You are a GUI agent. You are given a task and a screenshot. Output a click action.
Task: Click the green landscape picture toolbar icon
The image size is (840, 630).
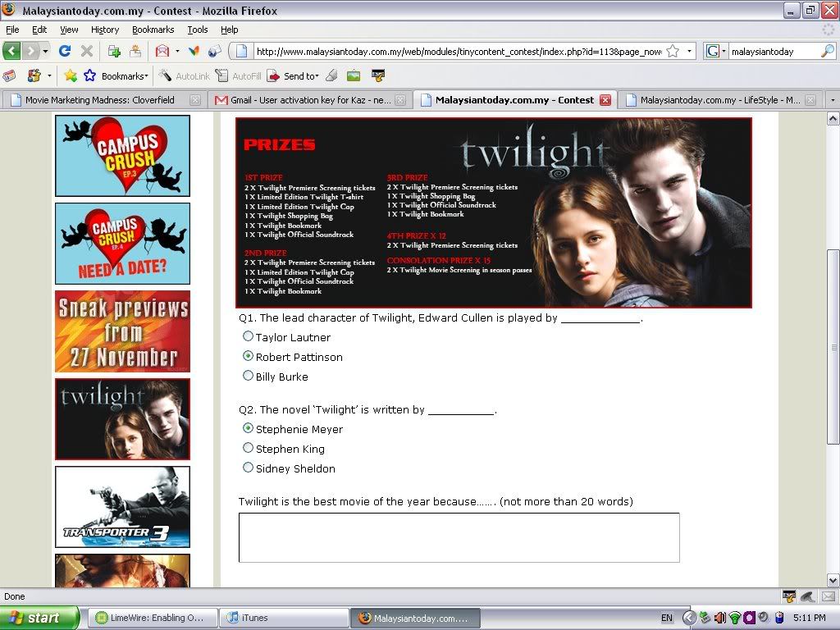pyautogui.click(x=354, y=75)
